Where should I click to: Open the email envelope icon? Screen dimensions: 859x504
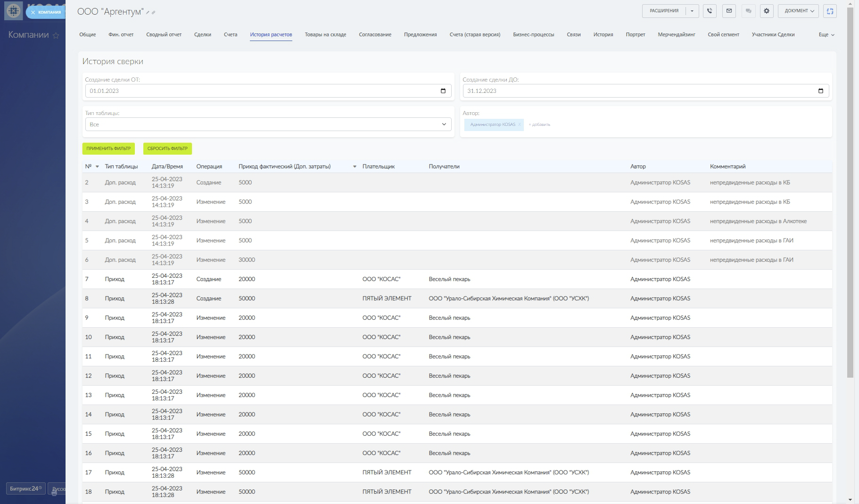(x=729, y=11)
